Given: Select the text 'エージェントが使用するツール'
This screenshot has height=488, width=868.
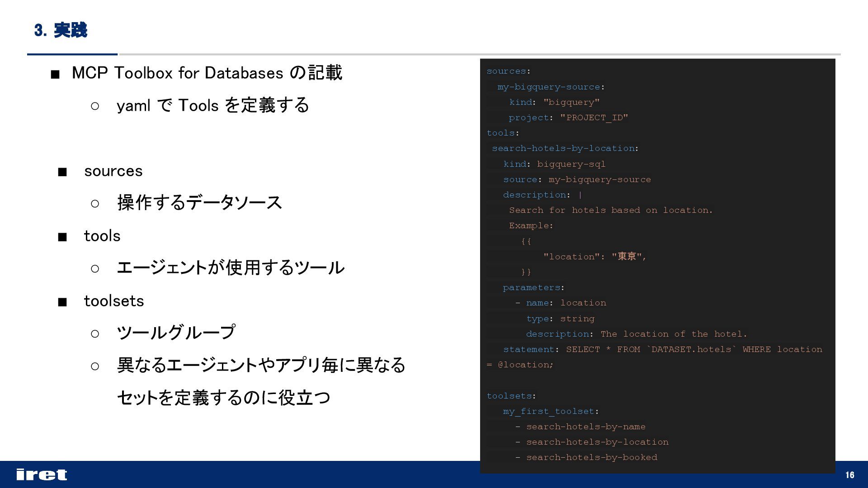Looking at the screenshot, I should tap(231, 267).
